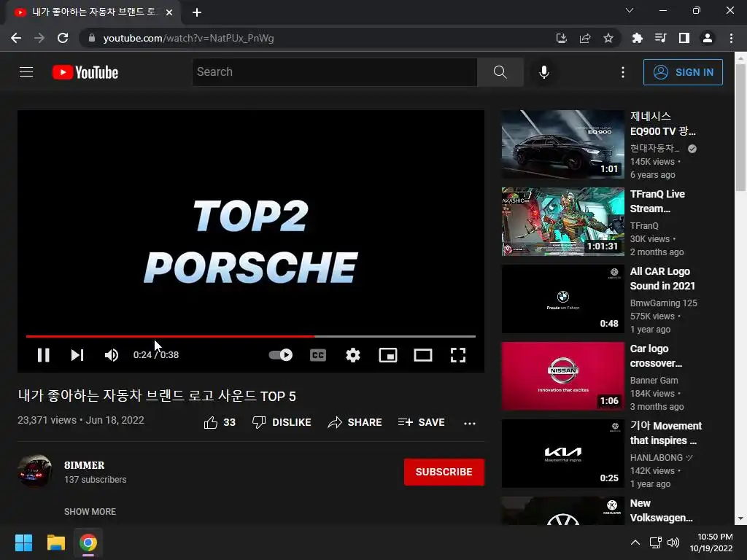Open the 8IMMER channel name link
Screen dimensions: 747x560
(85, 465)
